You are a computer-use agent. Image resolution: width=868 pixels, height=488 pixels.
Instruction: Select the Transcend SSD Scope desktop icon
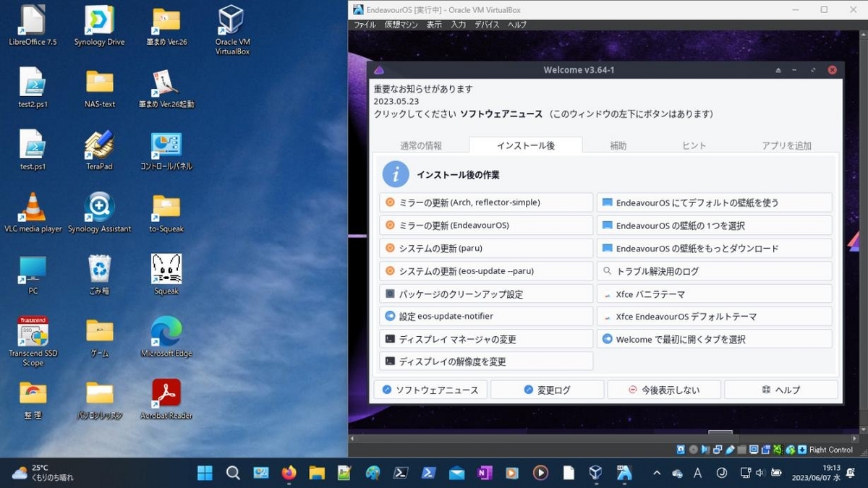(x=33, y=341)
